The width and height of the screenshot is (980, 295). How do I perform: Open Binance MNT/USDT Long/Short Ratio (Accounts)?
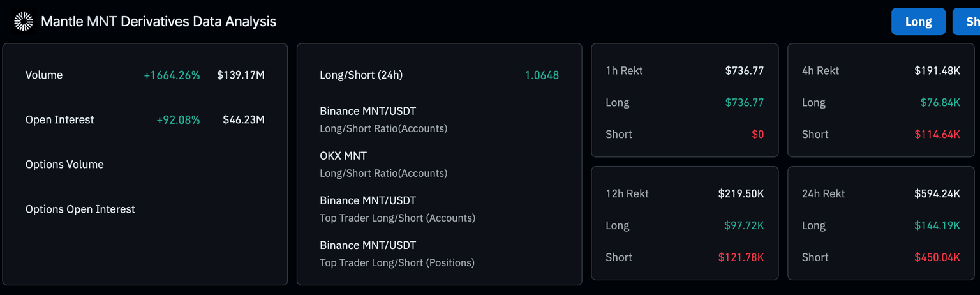(383, 119)
